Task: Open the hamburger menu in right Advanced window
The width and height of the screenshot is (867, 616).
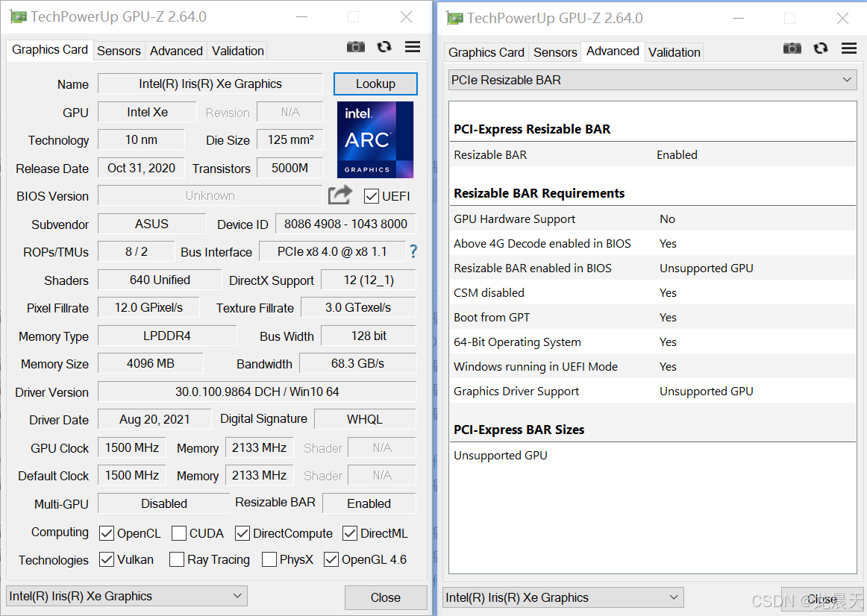Action: tap(849, 48)
